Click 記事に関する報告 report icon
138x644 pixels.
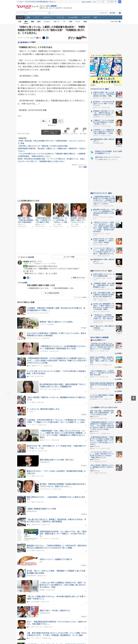click(x=23, y=134)
